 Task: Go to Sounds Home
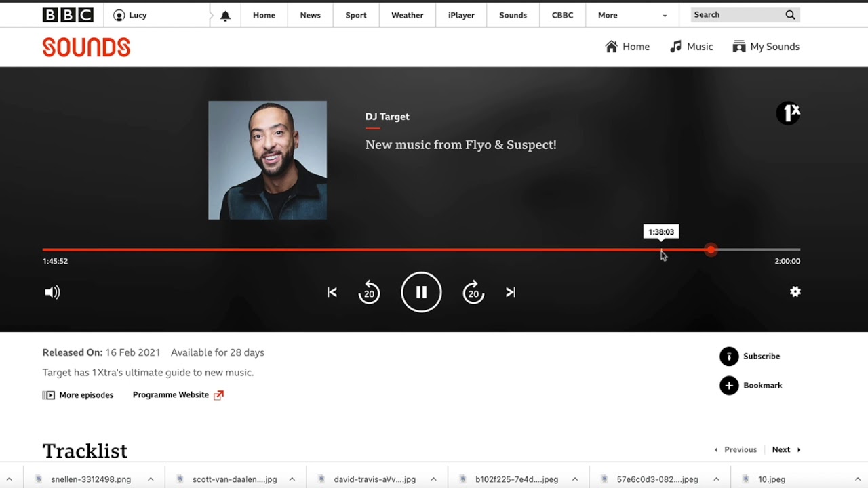627,47
